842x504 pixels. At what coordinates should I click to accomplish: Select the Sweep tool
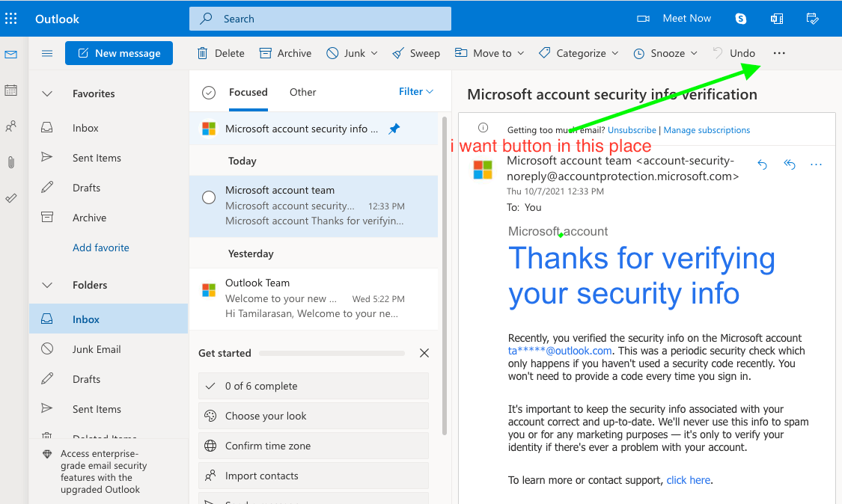coord(416,53)
